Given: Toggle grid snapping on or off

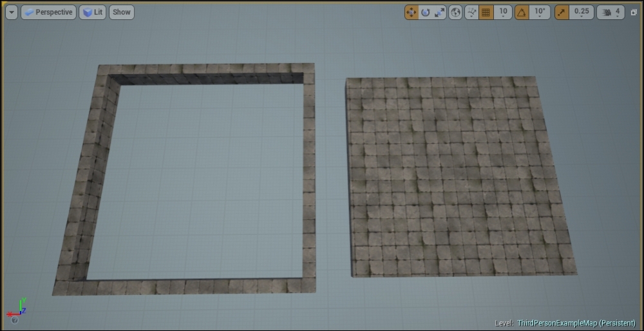Looking at the screenshot, I should [x=487, y=12].
